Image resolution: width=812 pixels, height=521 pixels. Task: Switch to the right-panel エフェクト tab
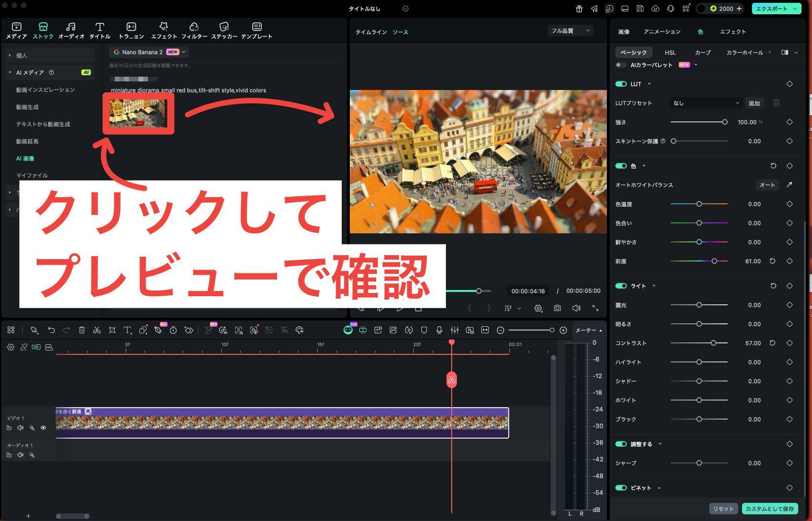[x=733, y=32]
